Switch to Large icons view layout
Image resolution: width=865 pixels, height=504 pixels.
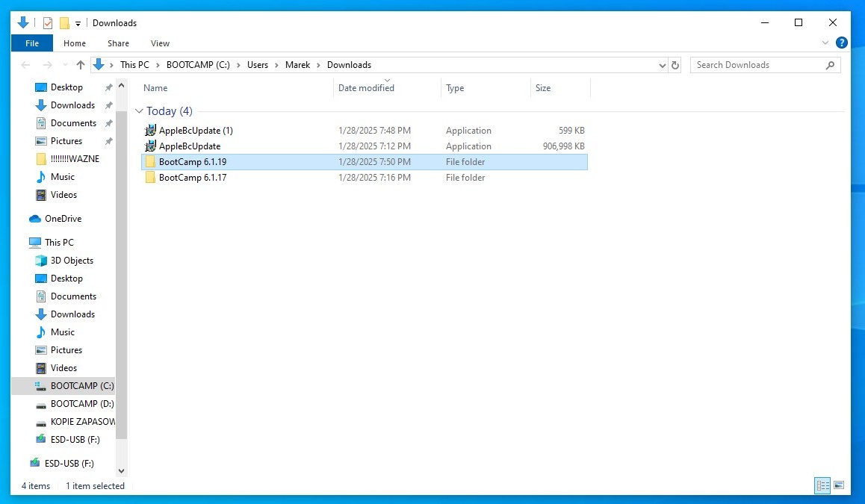point(839,486)
